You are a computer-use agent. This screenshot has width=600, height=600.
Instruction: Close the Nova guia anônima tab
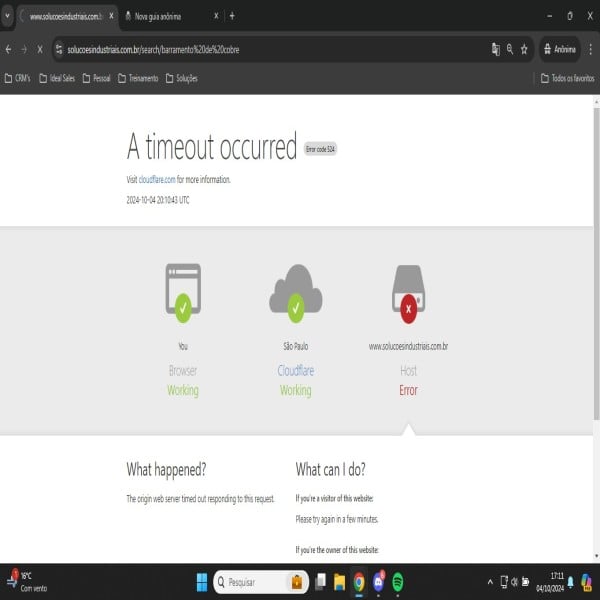[x=216, y=16]
